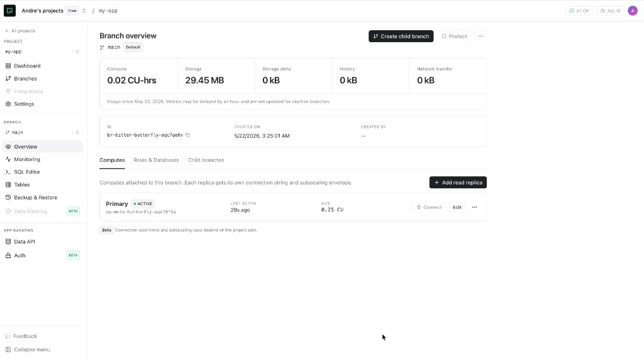The width and height of the screenshot is (644, 360).
Task: Click the Default branch badge
Action: coord(133,47)
